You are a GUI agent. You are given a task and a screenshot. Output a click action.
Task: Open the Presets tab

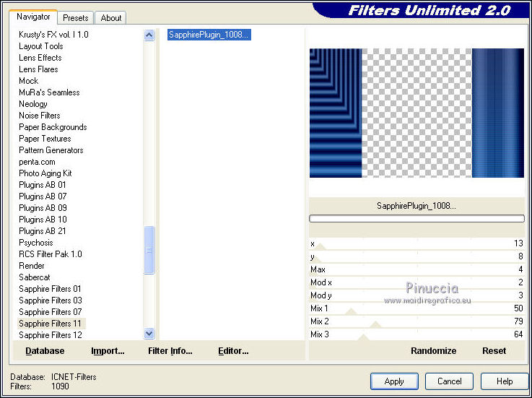click(75, 17)
